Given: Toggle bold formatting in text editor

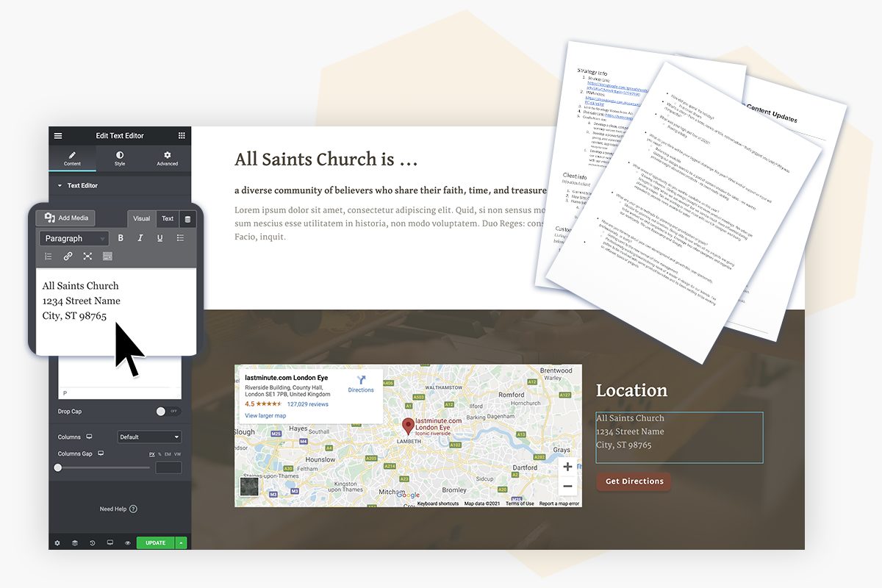Looking at the screenshot, I should (x=121, y=238).
